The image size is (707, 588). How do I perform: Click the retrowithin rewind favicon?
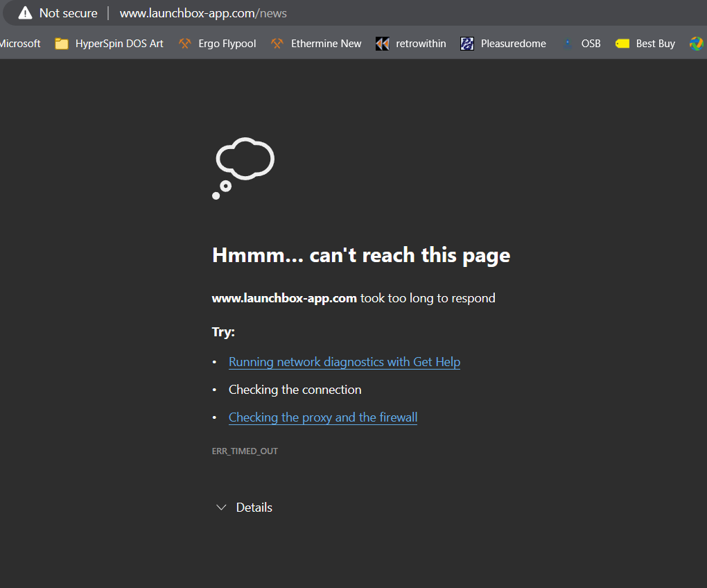coord(383,44)
